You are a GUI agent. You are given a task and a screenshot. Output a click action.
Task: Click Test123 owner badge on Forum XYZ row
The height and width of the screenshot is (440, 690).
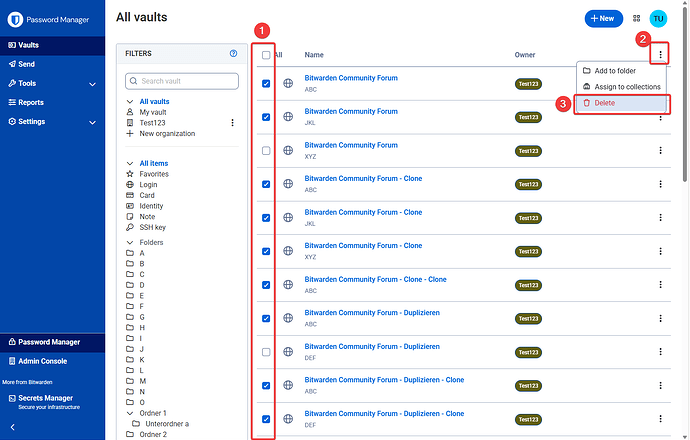pos(528,151)
